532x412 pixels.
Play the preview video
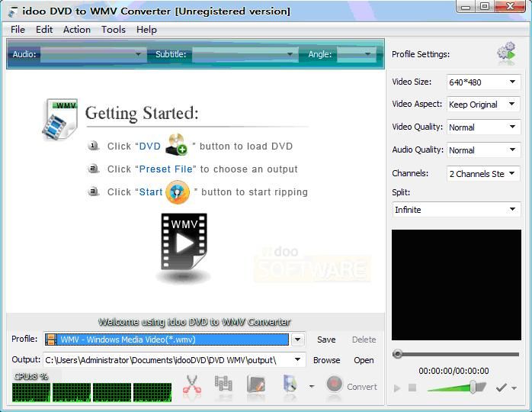[396, 388]
